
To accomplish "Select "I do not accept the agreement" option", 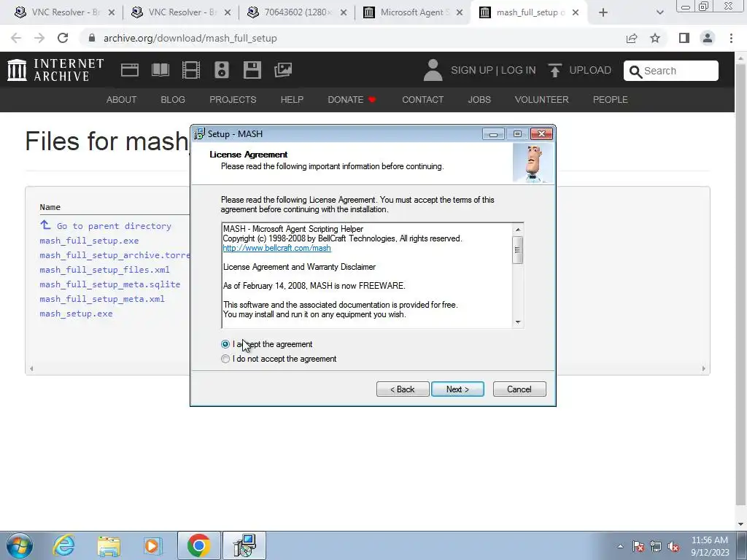I will tap(225, 359).
